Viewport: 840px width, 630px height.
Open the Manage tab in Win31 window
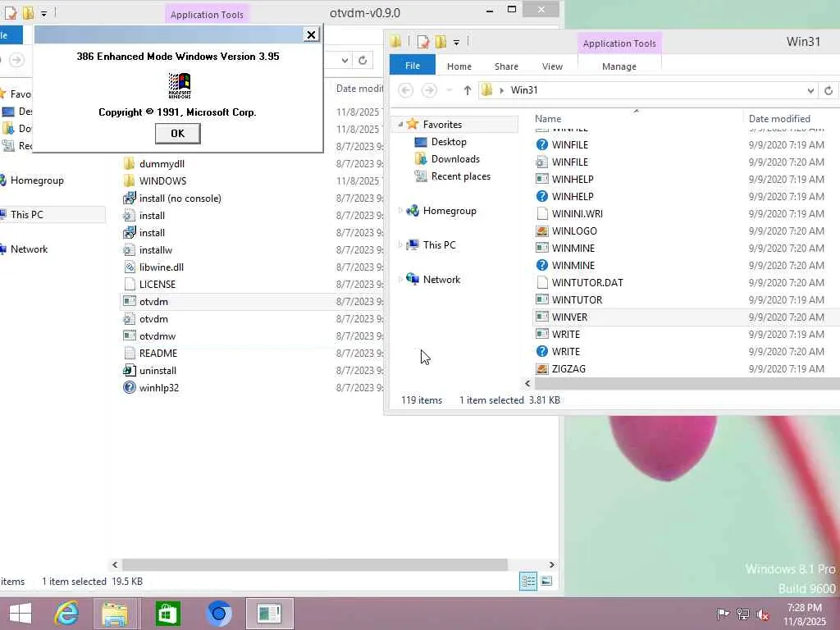pyautogui.click(x=619, y=66)
